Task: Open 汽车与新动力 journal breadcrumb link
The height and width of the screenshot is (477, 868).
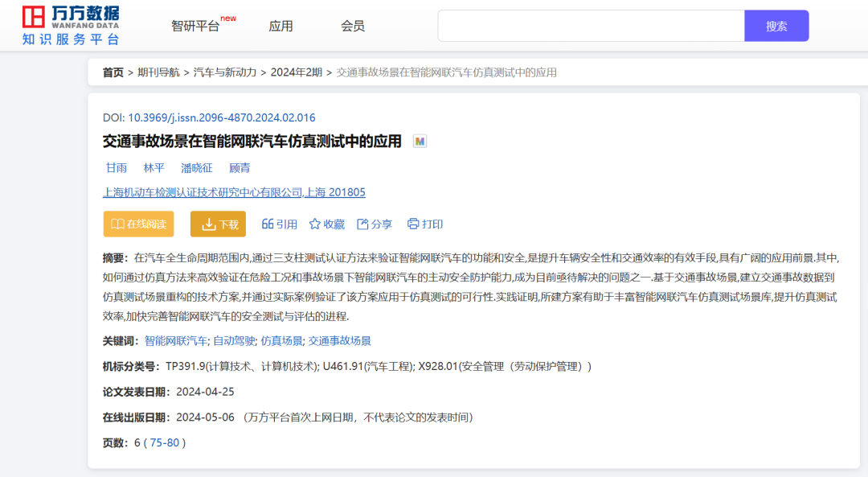Action: pyautogui.click(x=225, y=72)
